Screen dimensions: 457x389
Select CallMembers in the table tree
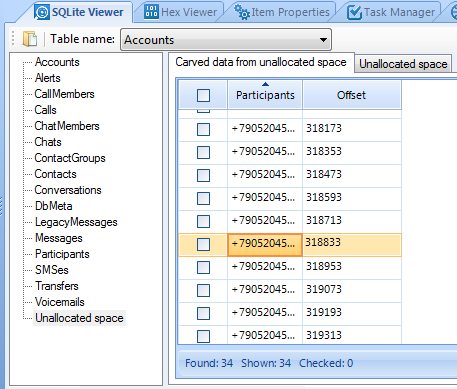tap(64, 94)
